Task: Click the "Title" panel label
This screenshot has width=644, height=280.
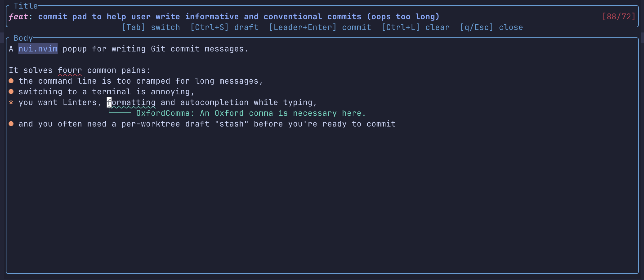Action: [x=26, y=6]
